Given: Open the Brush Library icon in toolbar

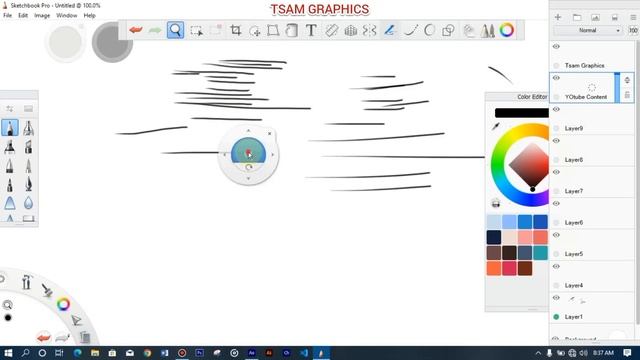Looking at the screenshot, I should [x=487, y=30].
